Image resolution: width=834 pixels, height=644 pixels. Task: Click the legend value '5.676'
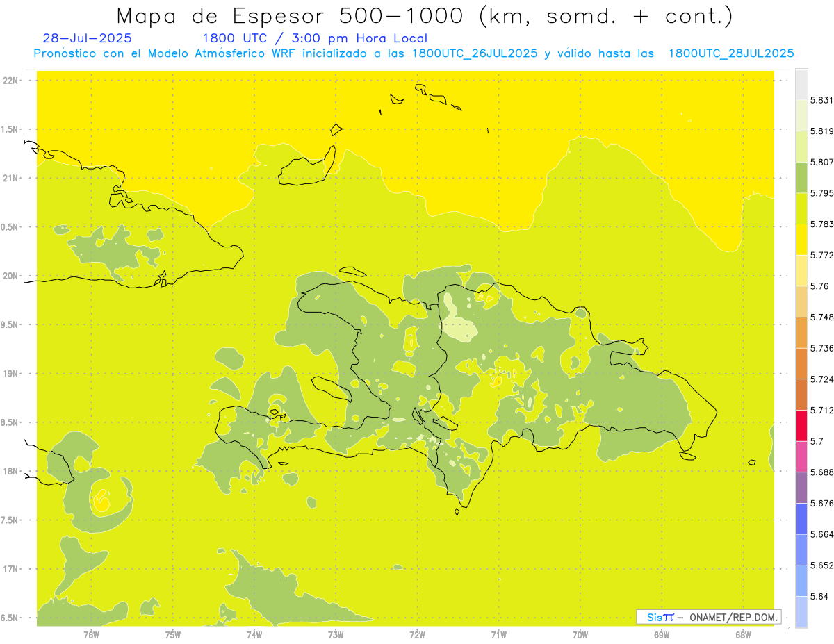pos(822,503)
